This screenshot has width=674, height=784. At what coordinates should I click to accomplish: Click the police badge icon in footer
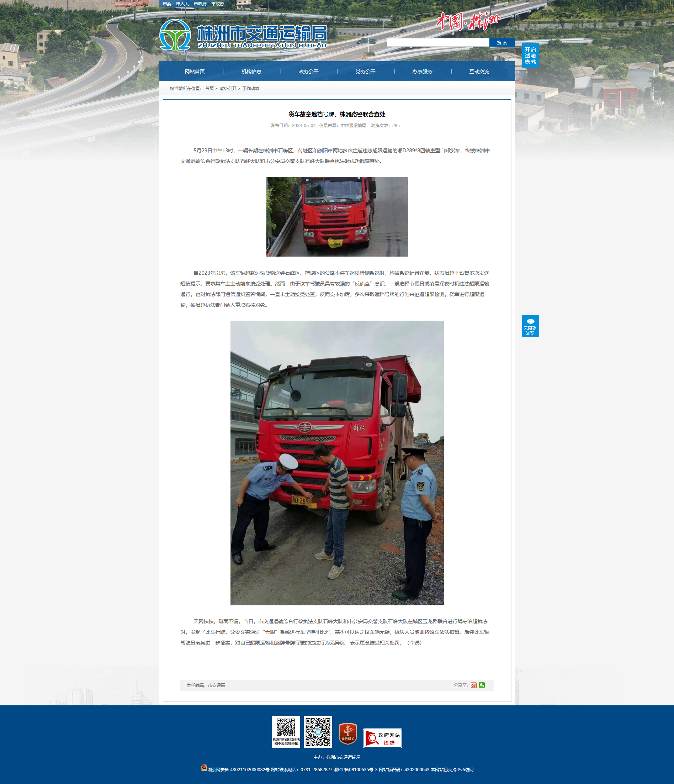pyautogui.click(x=204, y=767)
